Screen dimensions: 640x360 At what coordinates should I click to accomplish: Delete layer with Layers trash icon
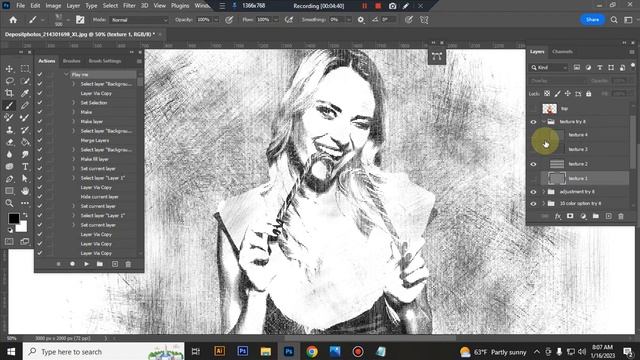coord(621,216)
